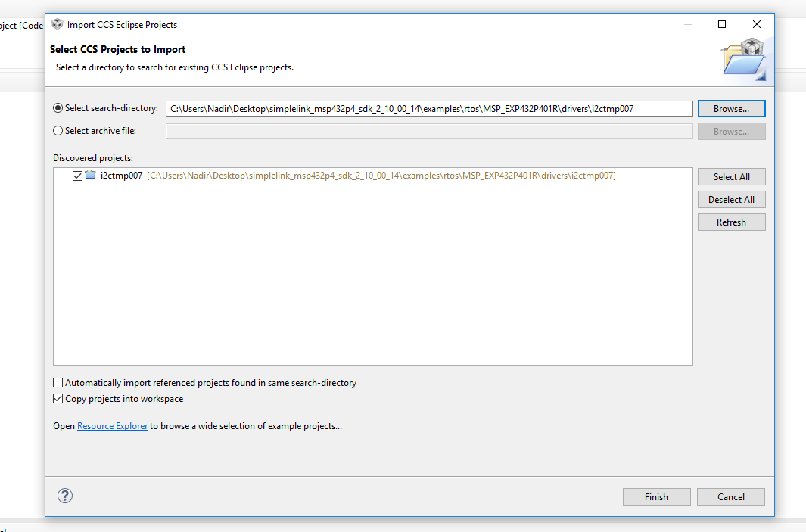This screenshot has height=532, width=806.
Task: Click the search-directory path text field
Action: pos(428,108)
